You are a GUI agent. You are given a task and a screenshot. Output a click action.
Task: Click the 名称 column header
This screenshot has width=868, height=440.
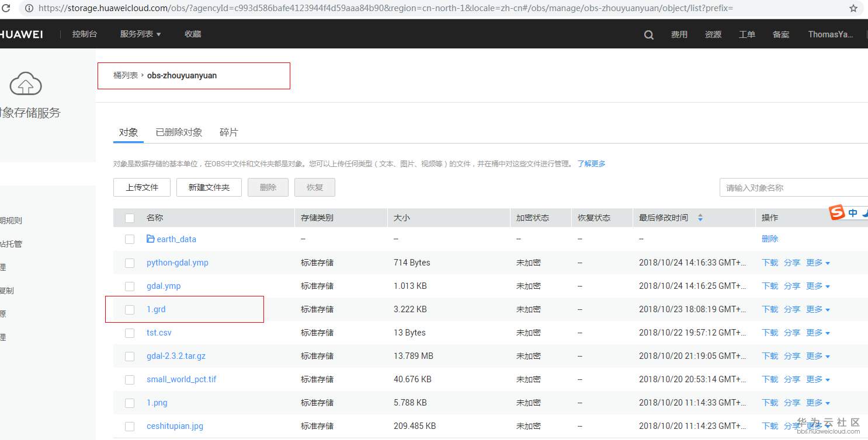tap(155, 218)
